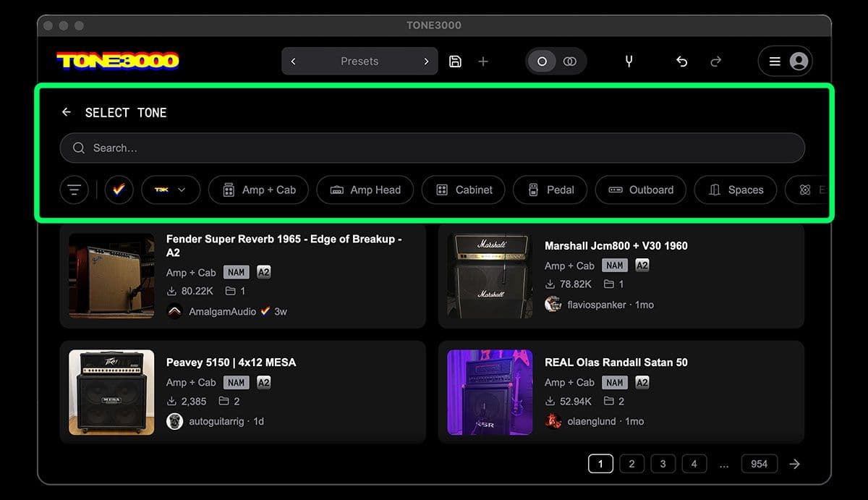Viewport: 868px width, 500px height.
Task: Go back from Select Tone
Action: pyautogui.click(x=67, y=112)
